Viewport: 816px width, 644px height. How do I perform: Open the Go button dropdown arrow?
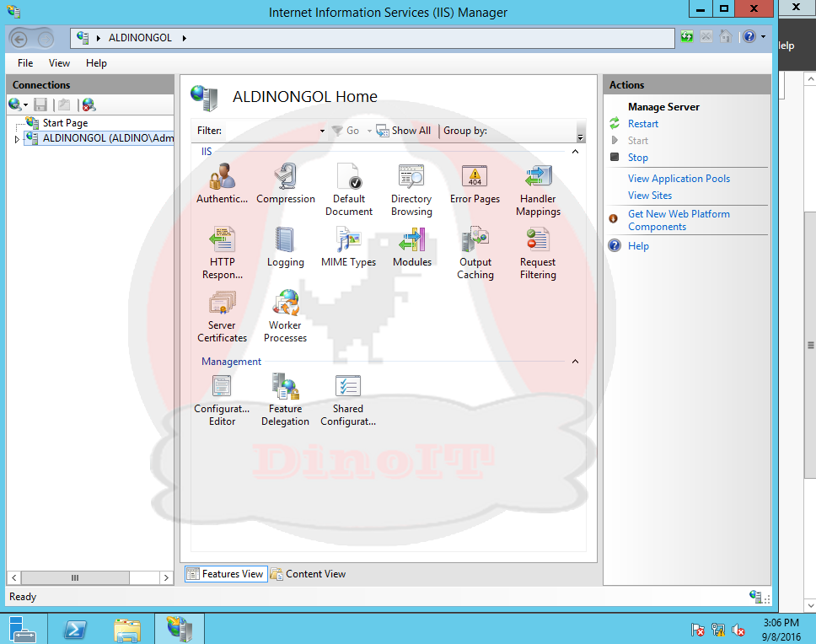click(x=369, y=131)
